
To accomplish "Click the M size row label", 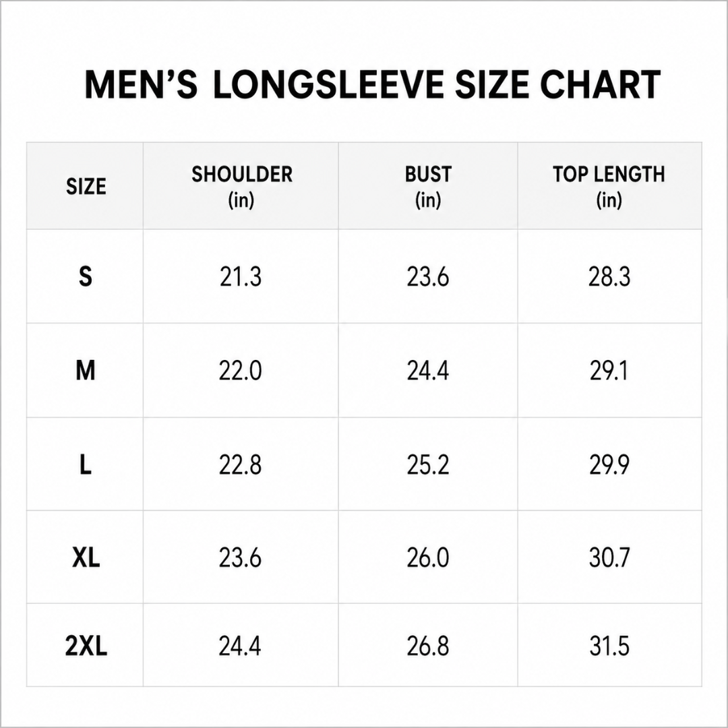I will (x=86, y=371).
